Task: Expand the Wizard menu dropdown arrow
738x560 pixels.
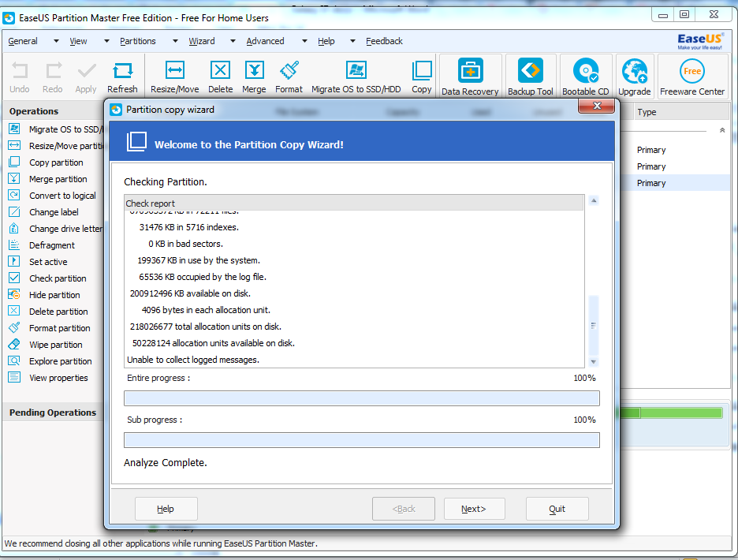Action: 233,41
